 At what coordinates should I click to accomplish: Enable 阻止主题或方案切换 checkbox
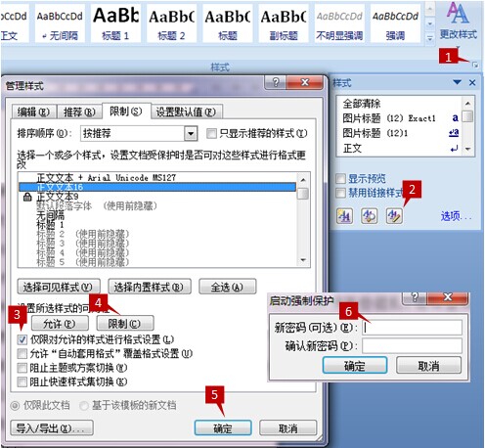(22, 368)
